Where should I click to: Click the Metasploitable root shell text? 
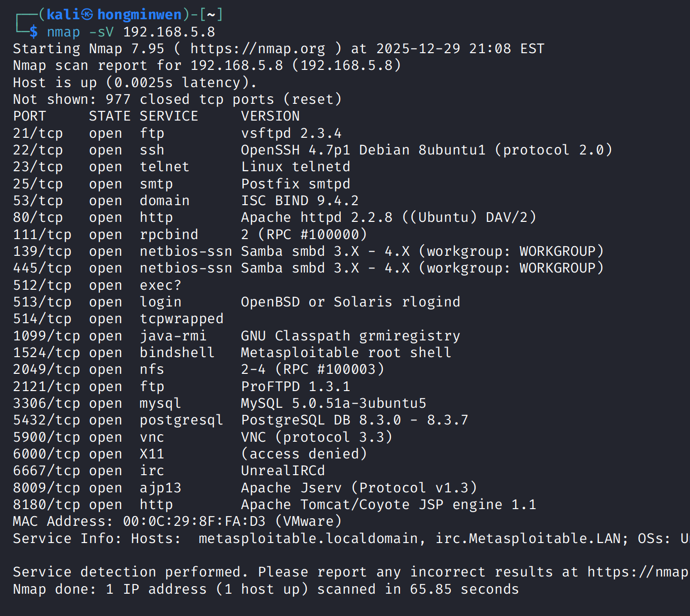(346, 353)
